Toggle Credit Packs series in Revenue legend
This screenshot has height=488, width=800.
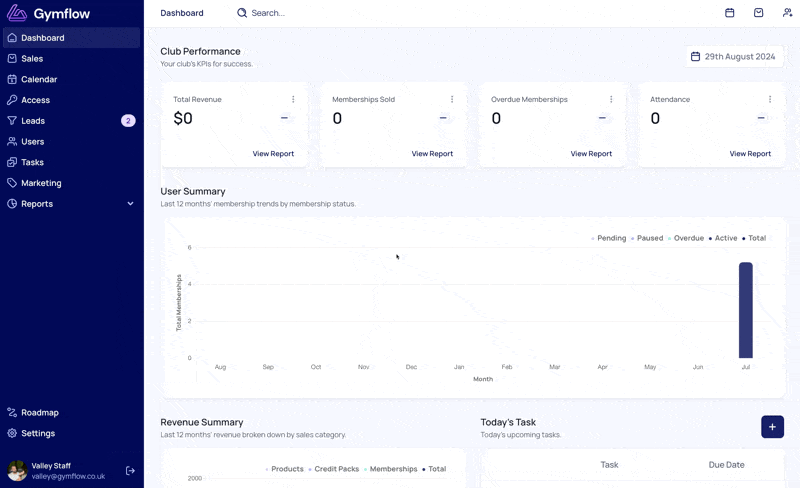[x=334, y=469]
